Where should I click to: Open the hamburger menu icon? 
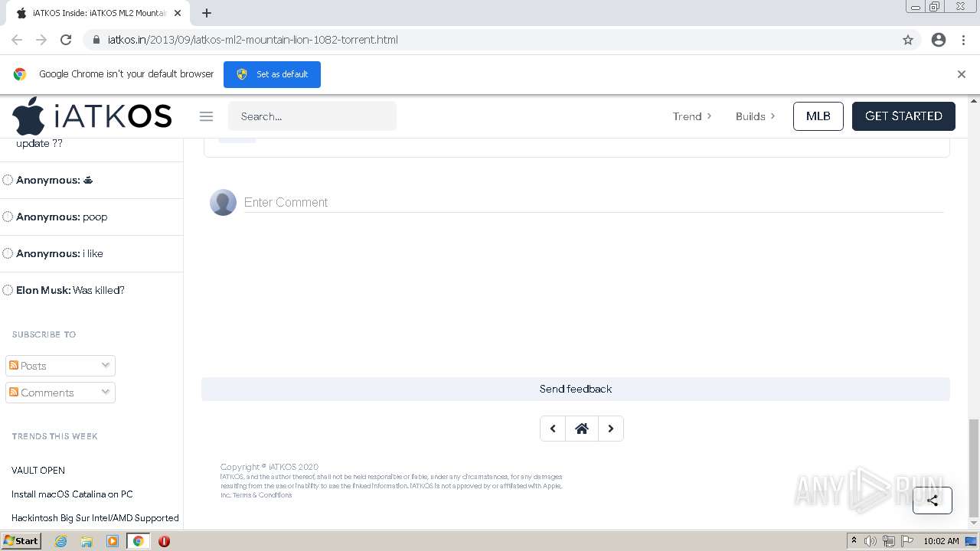click(206, 116)
